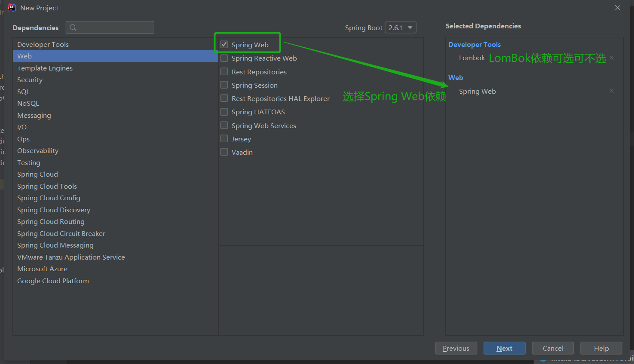Screen dimensions: 634x364
Task: Select the Web category
Action: click(x=116, y=56)
